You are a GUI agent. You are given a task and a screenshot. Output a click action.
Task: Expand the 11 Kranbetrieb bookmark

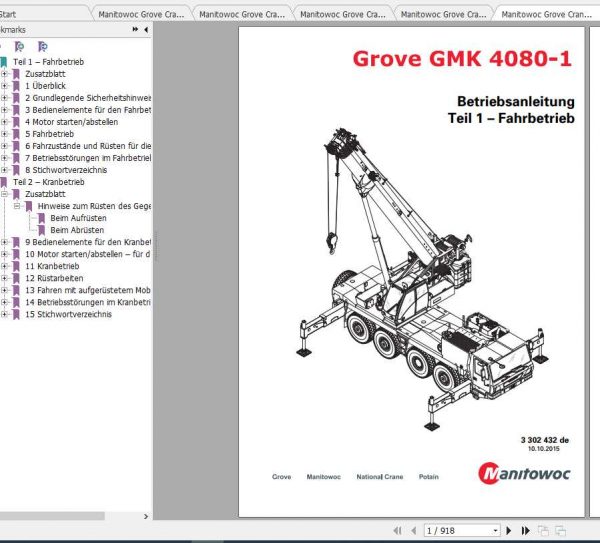coord(4,266)
